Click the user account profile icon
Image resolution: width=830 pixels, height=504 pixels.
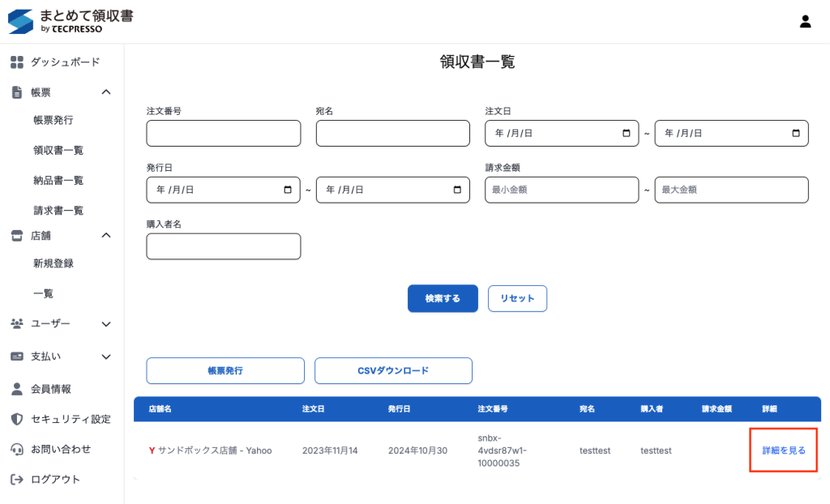[x=805, y=22]
